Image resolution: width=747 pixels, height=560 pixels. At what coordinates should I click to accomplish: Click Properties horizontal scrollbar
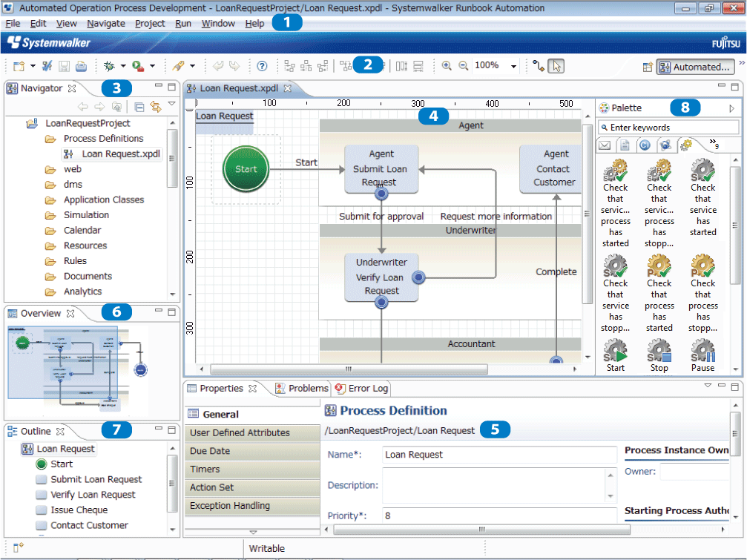(481, 530)
